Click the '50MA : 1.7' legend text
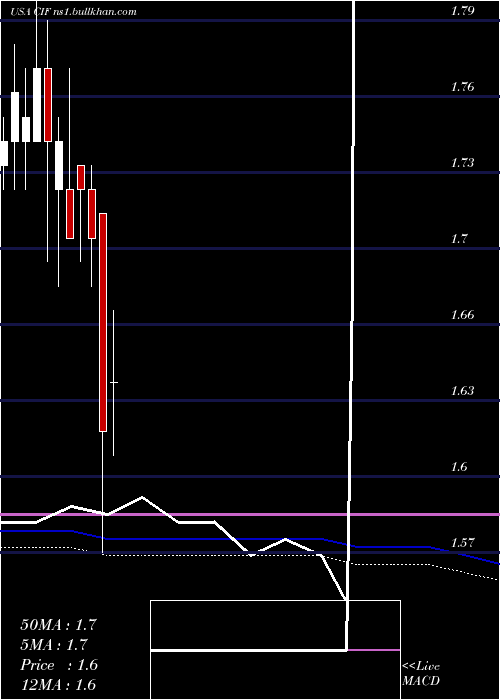The image size is (500, 700). point(58,625)
